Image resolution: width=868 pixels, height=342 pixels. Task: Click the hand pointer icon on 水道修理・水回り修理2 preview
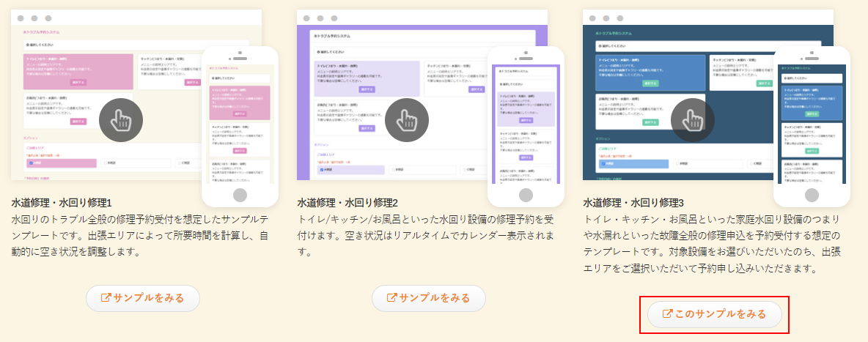[x=407, y=120]
